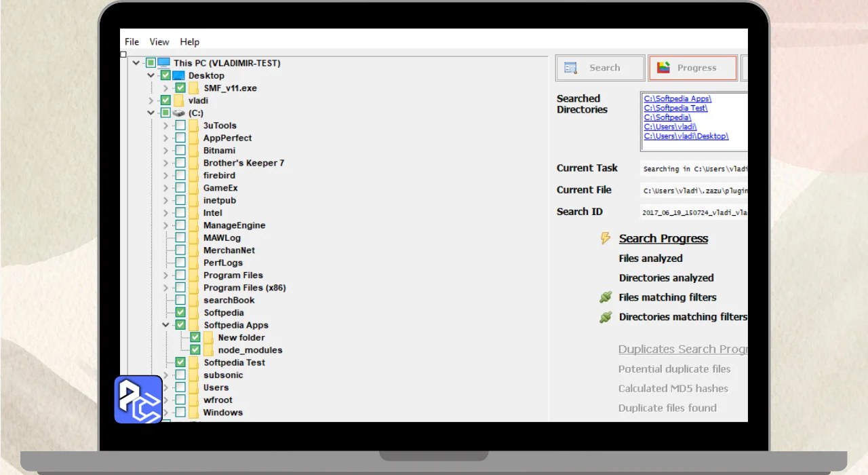Click the searchBook folder icon
Viewport: 868px width, 475px height.
pyautogui.click(x=194, y=300)
